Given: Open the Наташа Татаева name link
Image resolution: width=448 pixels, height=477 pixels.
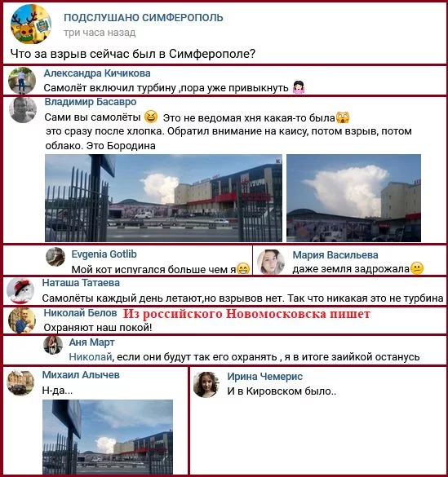Looking at the screenshot, I should click(81, 283).
